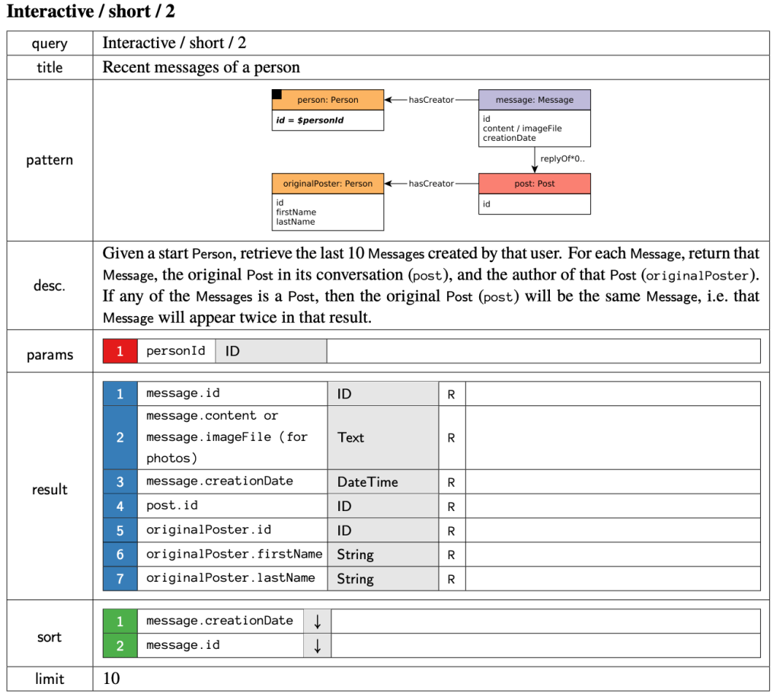Click the 'replyOf*0..' edge label
Screen dimensions: 780x700
coord(562,159)
